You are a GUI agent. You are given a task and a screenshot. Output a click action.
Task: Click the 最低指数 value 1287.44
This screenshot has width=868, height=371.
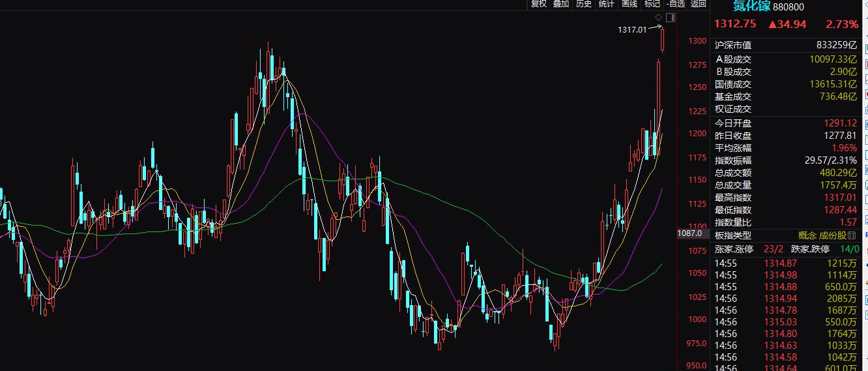pyautogui.click(x=841, y=210)
